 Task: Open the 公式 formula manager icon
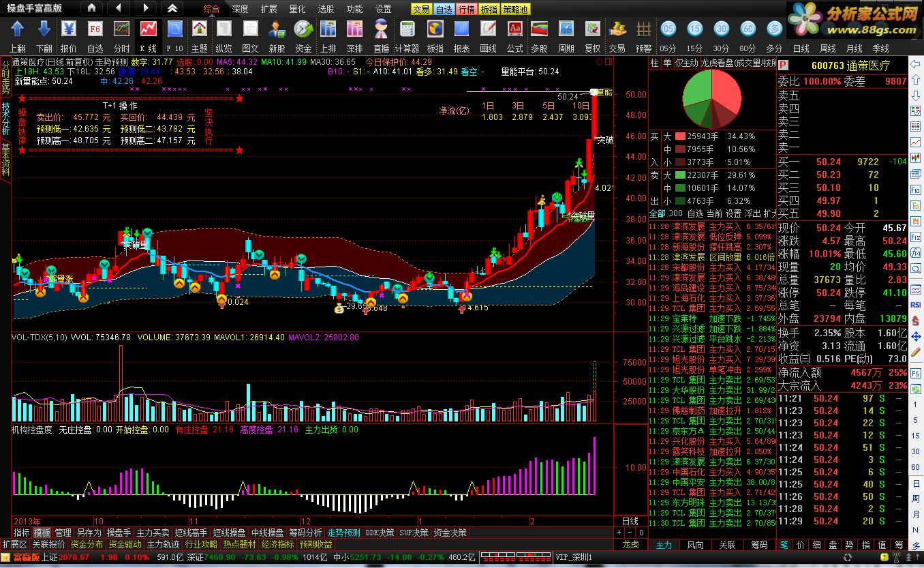514,29
